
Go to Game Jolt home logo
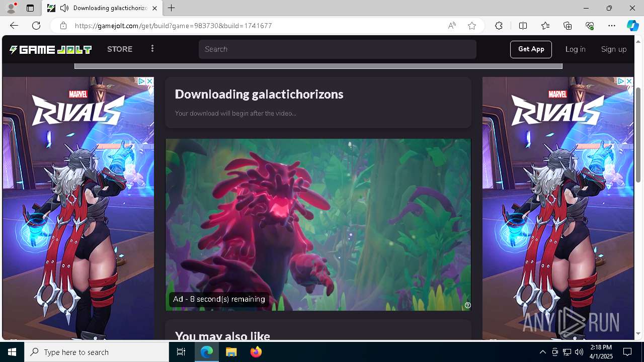click(x=50, y=49)
